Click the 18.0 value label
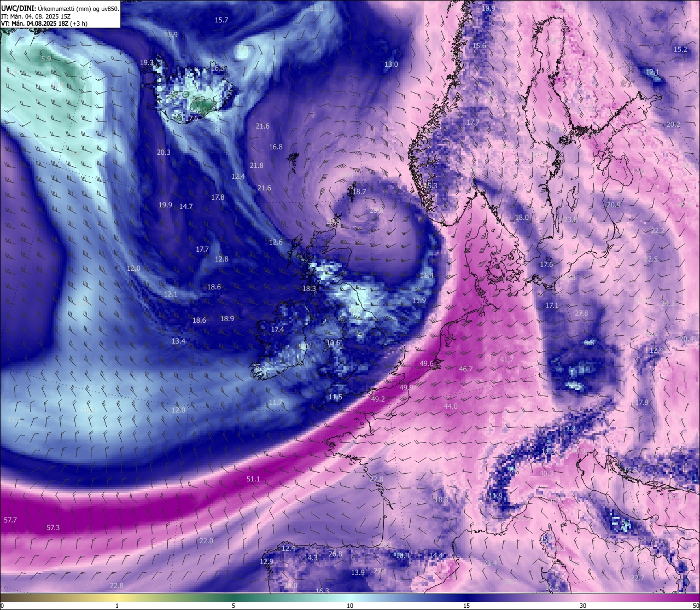Screen dimensions: 700x610 point(522,217)
